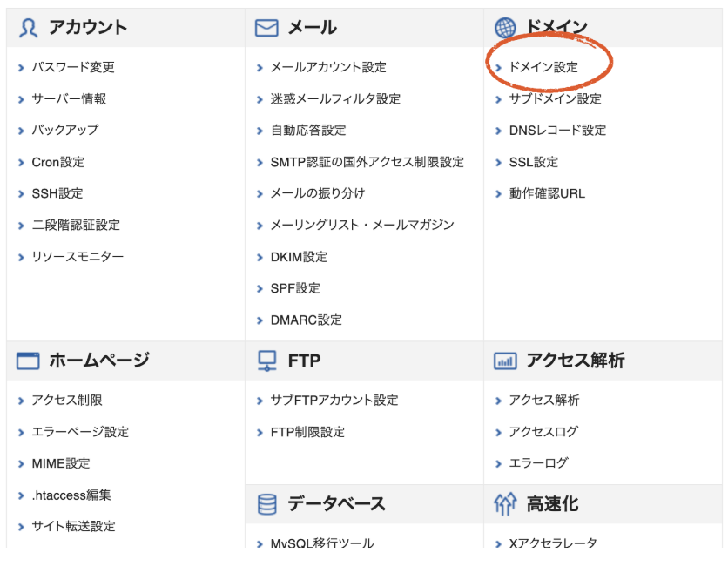Click the アカウント person icon
Image resolution: width=728 pixels, height=573 pixels.
click(28, 28)
